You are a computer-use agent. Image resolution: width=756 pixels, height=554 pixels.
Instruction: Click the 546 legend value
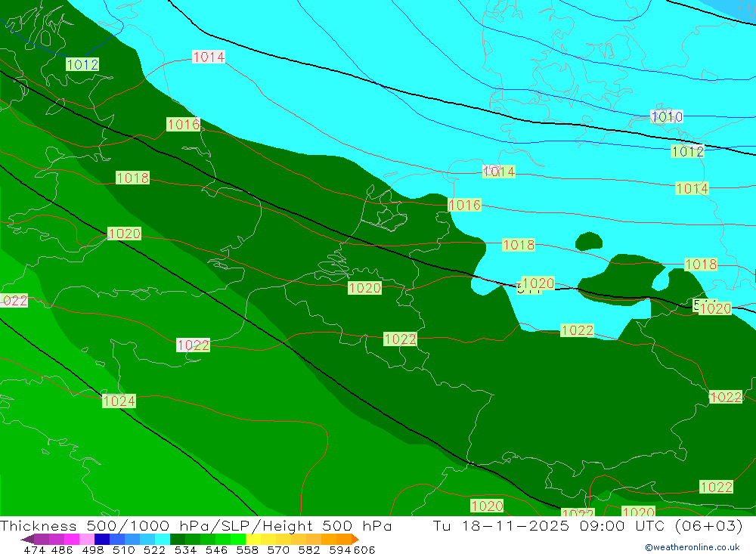[x=216, y=549]
